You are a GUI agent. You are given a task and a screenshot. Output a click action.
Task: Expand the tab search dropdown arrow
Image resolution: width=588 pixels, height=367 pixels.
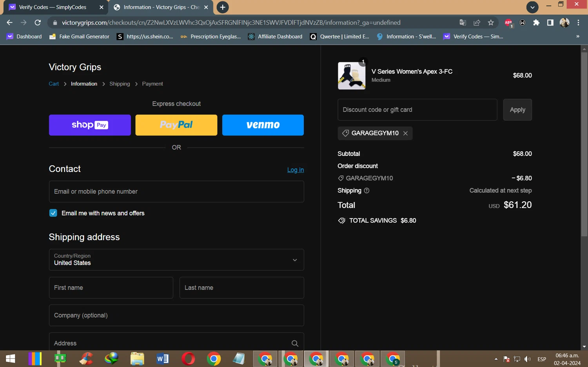pos(532,7)
